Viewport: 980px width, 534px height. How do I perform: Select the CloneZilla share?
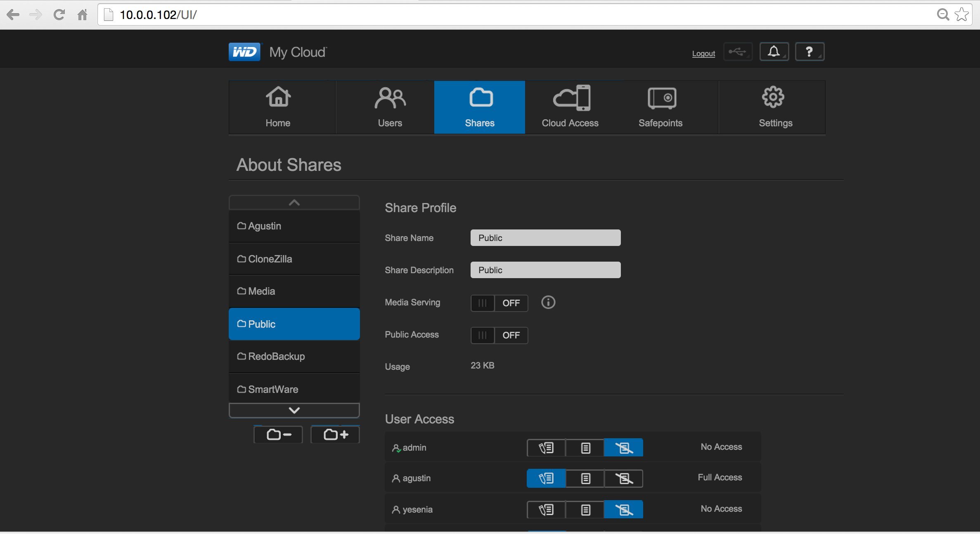[294, 259]
